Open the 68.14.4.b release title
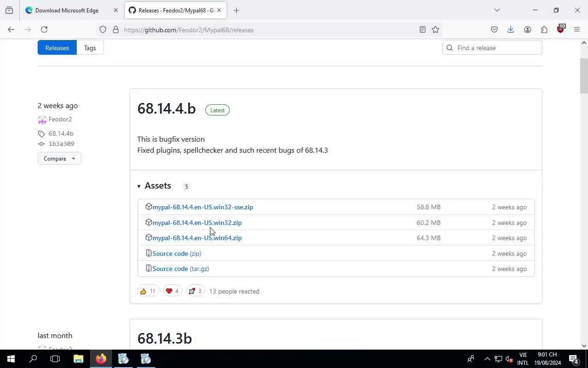Screen dimensions: 588x368 [166, 109]
